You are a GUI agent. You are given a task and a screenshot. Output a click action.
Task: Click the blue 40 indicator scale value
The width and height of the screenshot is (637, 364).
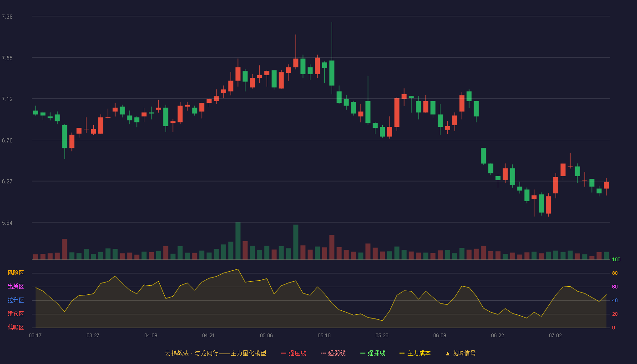point(615,300)
